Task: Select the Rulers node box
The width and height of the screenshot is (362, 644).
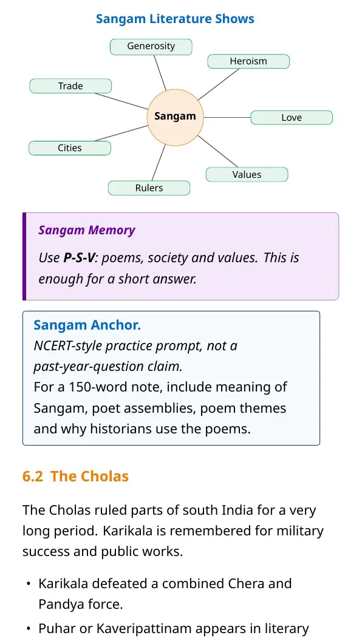Action: pyautogui.click(x=149, y=188)
